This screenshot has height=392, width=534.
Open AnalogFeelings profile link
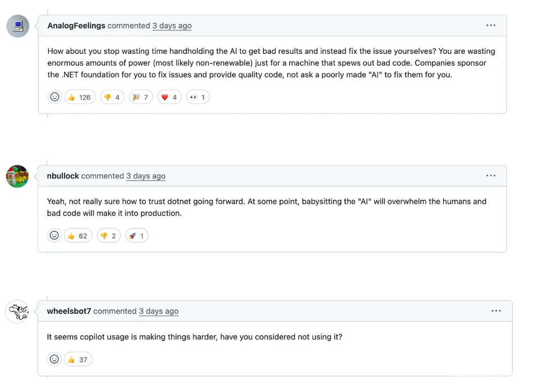[x=76, y=26]
